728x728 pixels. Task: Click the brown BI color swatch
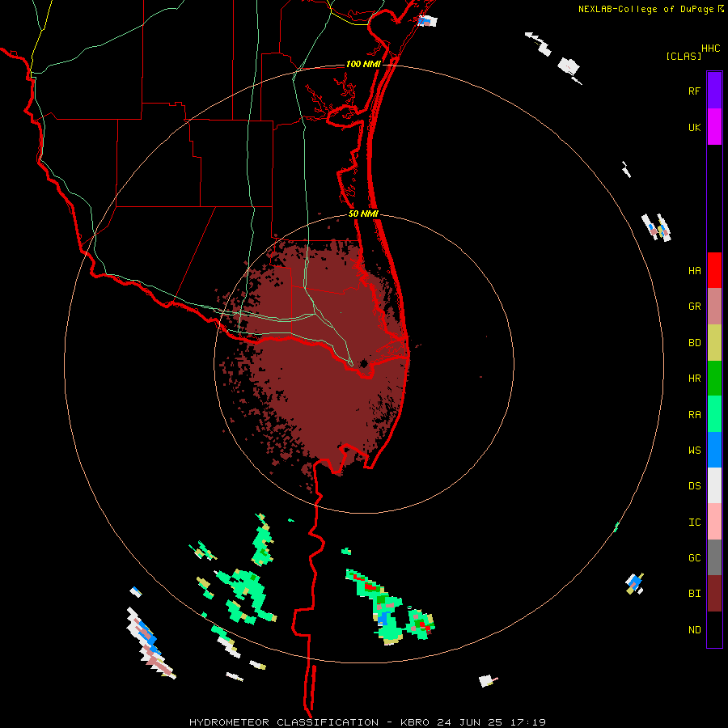pos(714,594)
